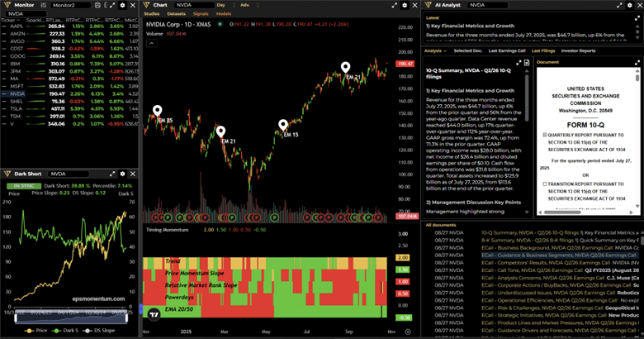This screenshot has width=644, height=339.
Task: Click the green market status dot
Action: point(220,24)
